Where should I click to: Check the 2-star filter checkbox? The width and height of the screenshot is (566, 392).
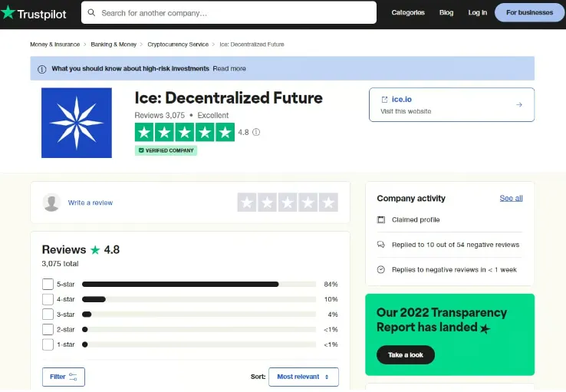pos(48,330)
